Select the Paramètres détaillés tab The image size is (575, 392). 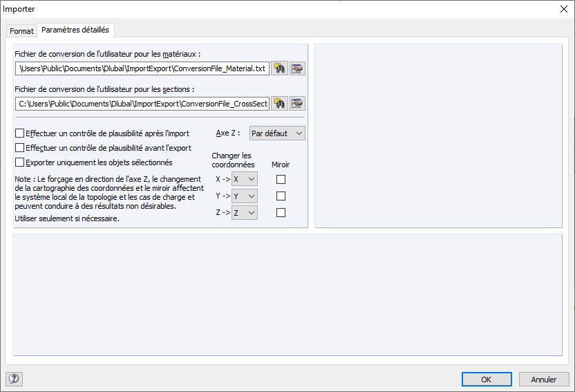tap(75, 30)
